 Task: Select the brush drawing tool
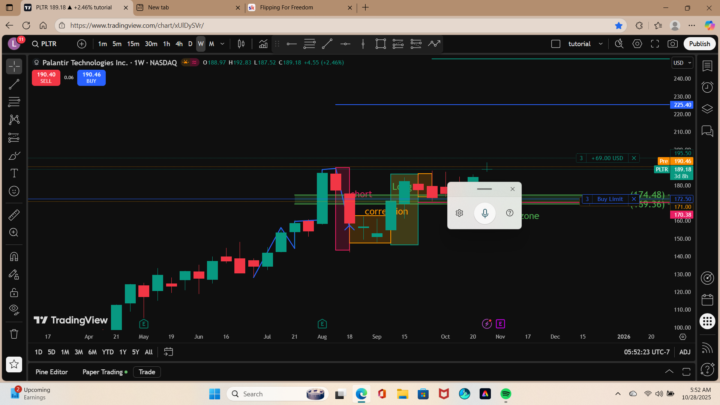click(14, 156)
